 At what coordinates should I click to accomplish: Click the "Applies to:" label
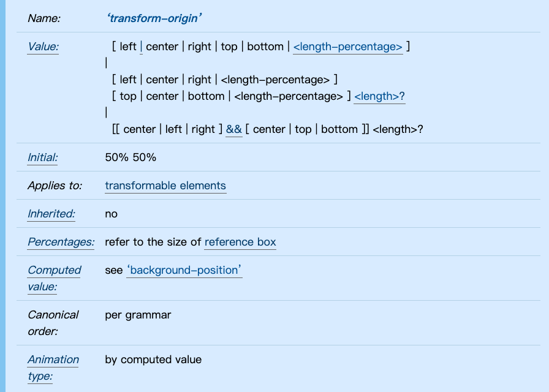coord(55,186)
